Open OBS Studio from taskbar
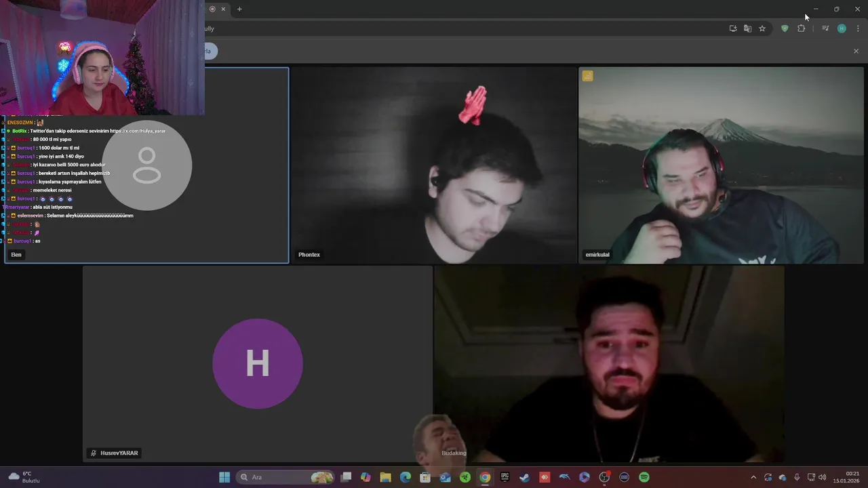Viewport: 868px width, 488px height. 604,477
